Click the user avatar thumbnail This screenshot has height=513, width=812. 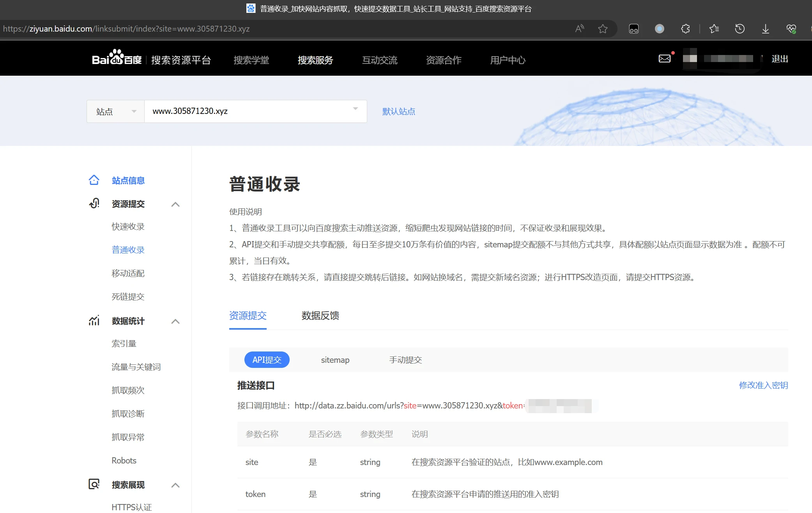(x=690, y=58)
